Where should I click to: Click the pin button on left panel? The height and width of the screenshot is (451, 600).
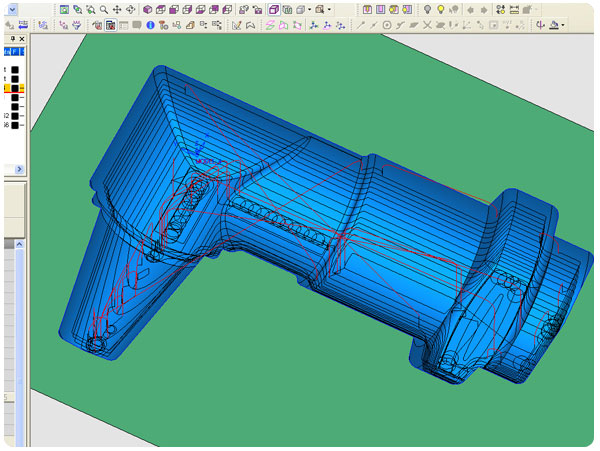pos(14,39)
